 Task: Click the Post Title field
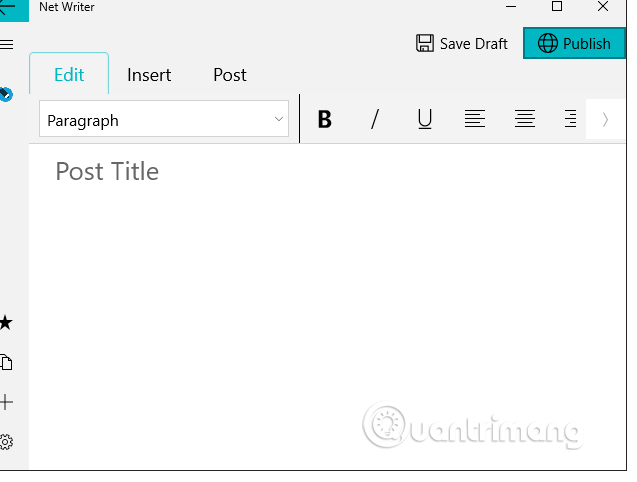(x=107, y=172)
